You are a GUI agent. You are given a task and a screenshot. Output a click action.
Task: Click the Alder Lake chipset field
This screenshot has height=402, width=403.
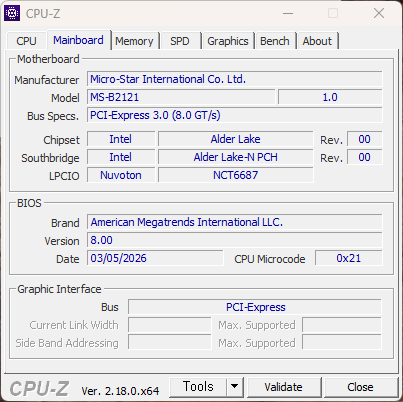[236, 139]
